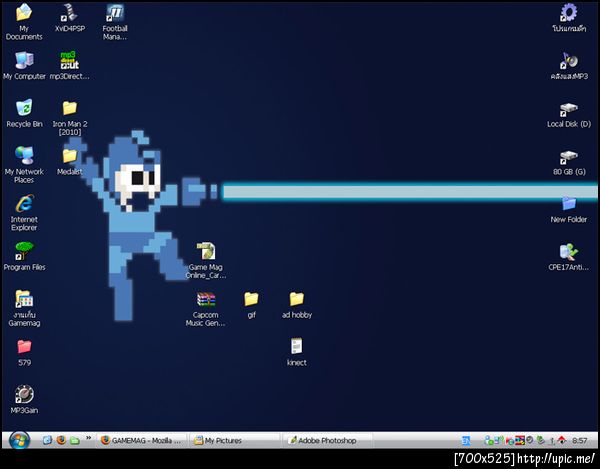Open the Gamemag work folder shortcut
600x469 pixels.
click(24, 308)
